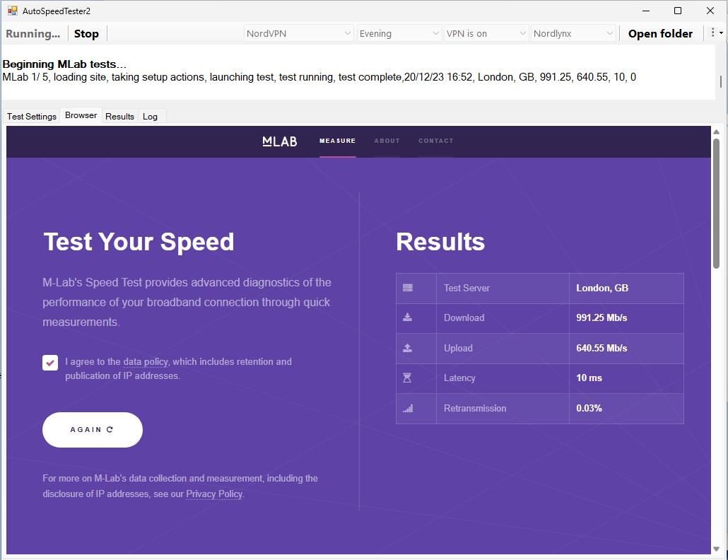
Task: Click the Upload arrow icon in Results
Action: (x=407, y=348)
